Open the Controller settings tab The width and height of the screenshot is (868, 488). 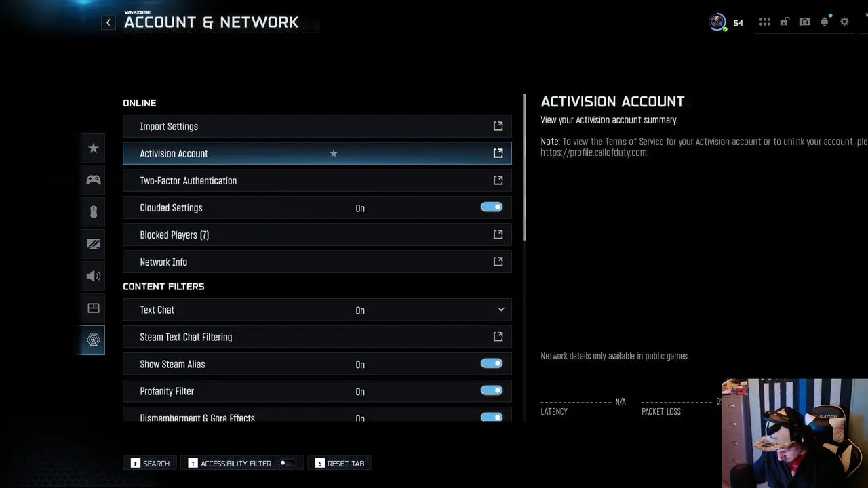coord(94,180)
